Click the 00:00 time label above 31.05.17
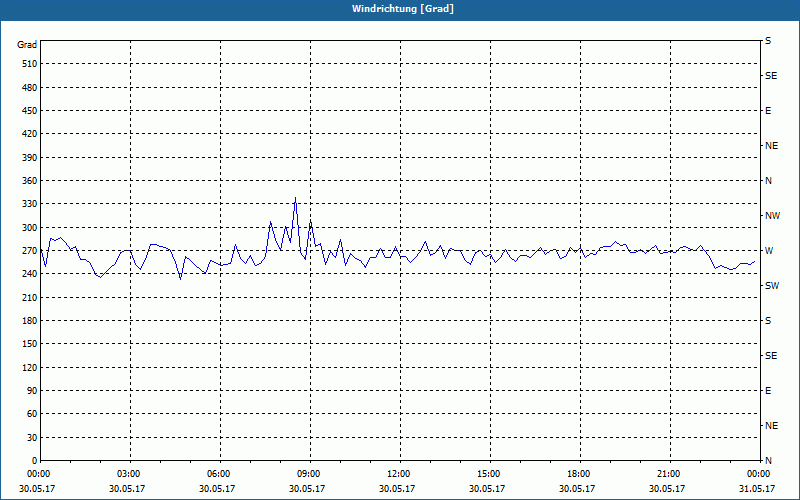 [x=759, y=474]
